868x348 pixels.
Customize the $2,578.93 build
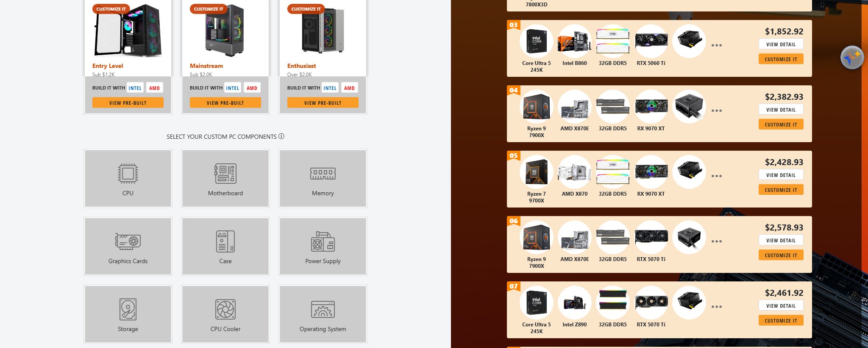781,255
